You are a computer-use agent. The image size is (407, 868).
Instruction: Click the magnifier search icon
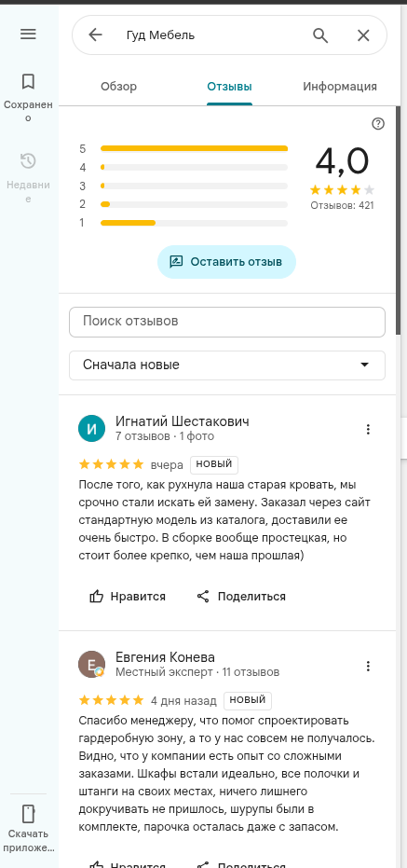(320, 35)
